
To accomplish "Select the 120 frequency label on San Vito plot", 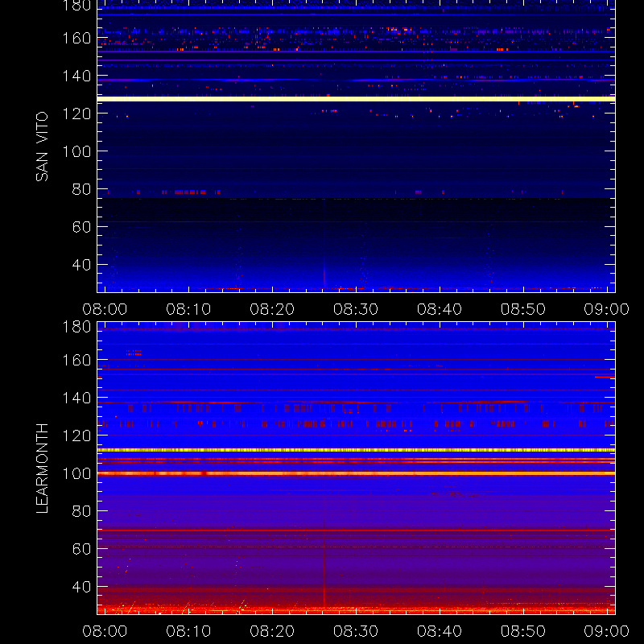I will [x=76, y=114].
